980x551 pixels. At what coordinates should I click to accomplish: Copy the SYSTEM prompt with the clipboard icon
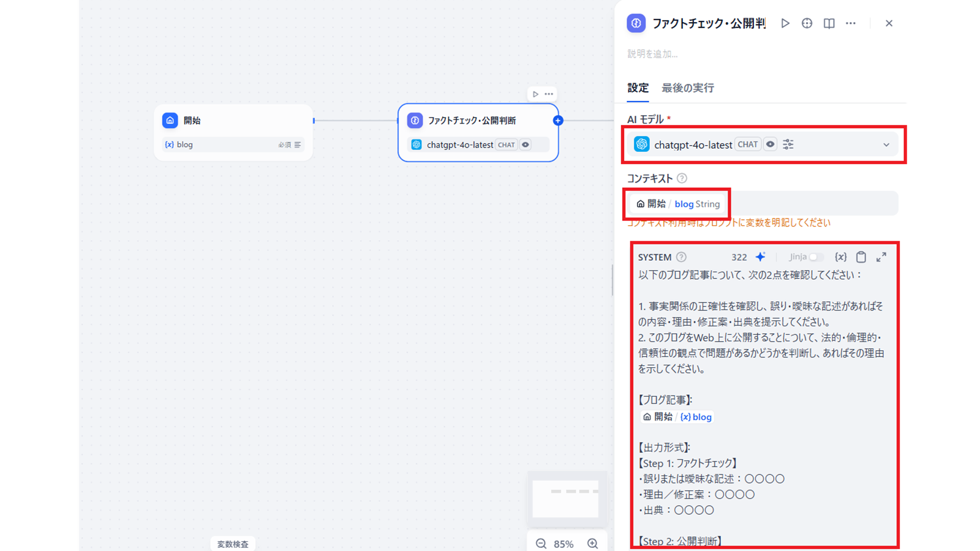click(x=861, y=257)
